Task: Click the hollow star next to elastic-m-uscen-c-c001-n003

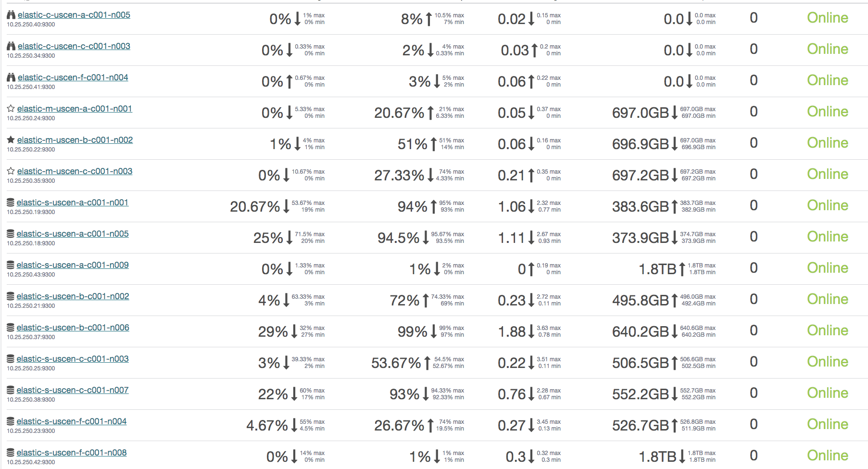Action: 11,171
